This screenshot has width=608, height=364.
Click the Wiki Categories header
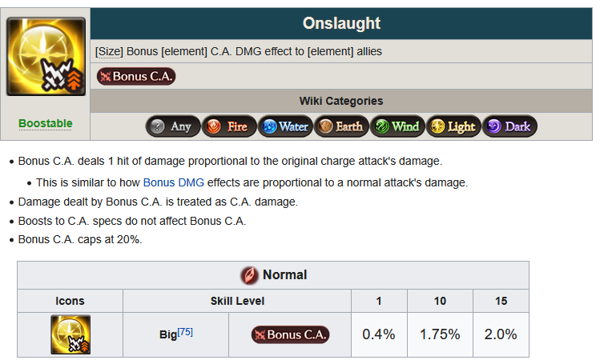(x=341, y=101)
